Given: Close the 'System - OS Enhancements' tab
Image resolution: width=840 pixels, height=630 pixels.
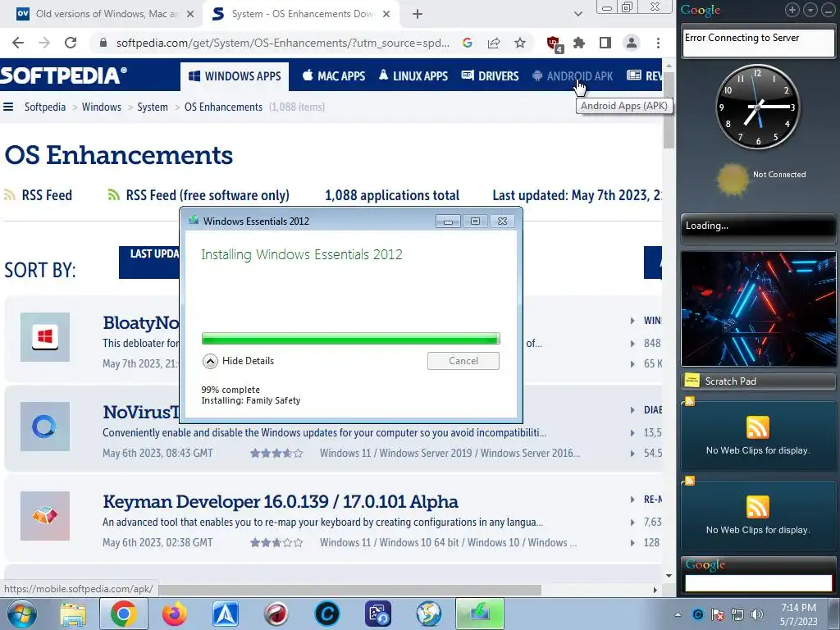Looking at the screenshot, I should point(386,14).
